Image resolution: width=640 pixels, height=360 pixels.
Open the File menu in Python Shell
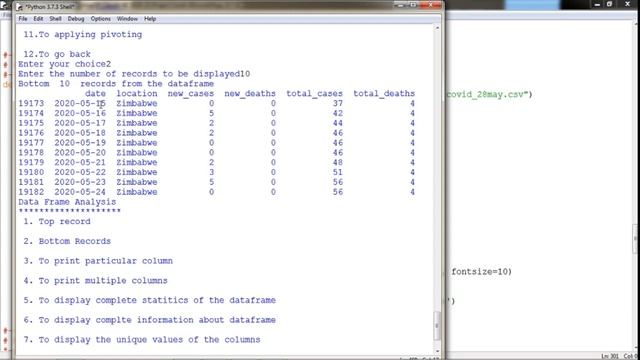(22, 19)
